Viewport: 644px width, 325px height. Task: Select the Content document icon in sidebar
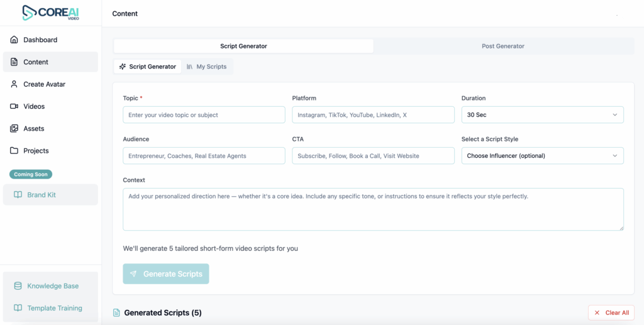(x=14, y=62)
